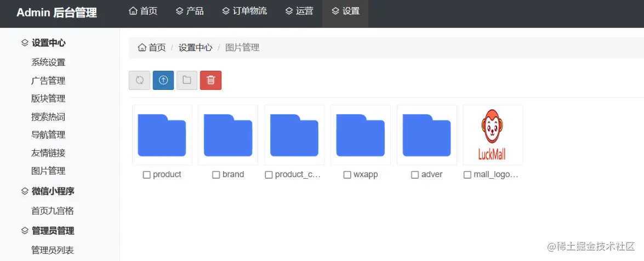Screen dimensions: 644x261
Task: Check the wxapp folder checkbox
Action: (x=347, y=175)
